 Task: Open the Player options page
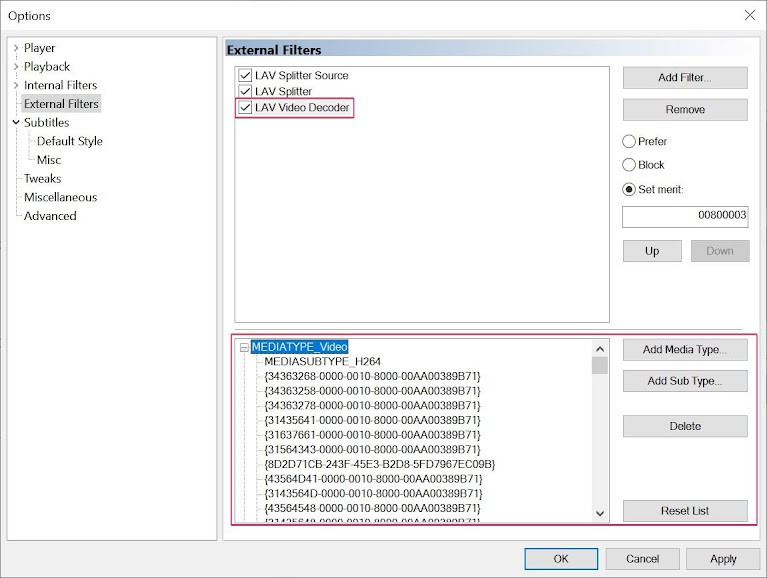(x=40, y=48)
